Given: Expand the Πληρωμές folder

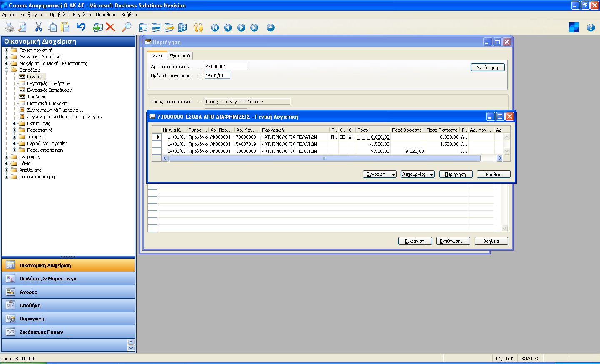Looking at the screenshot, I should tap(7, 157).
